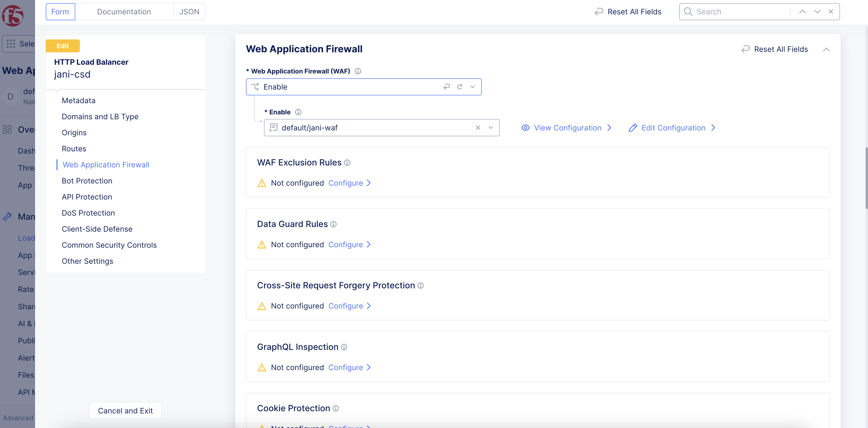Click View Configuration link
This screenshot has width=868, height=428.
point(567,128)
